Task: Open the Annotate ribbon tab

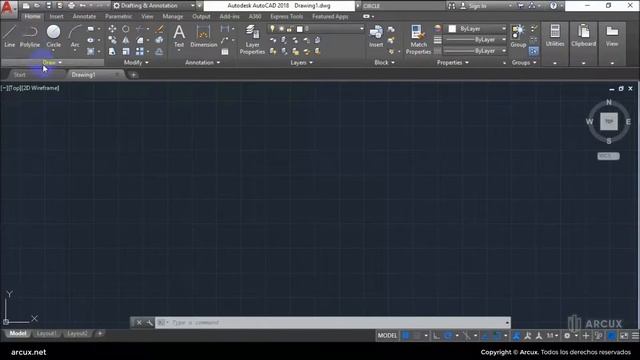Action: pos(84,16)
